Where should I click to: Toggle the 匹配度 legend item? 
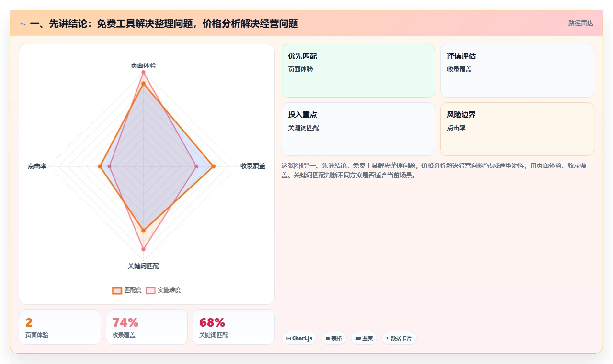(127, 290)
